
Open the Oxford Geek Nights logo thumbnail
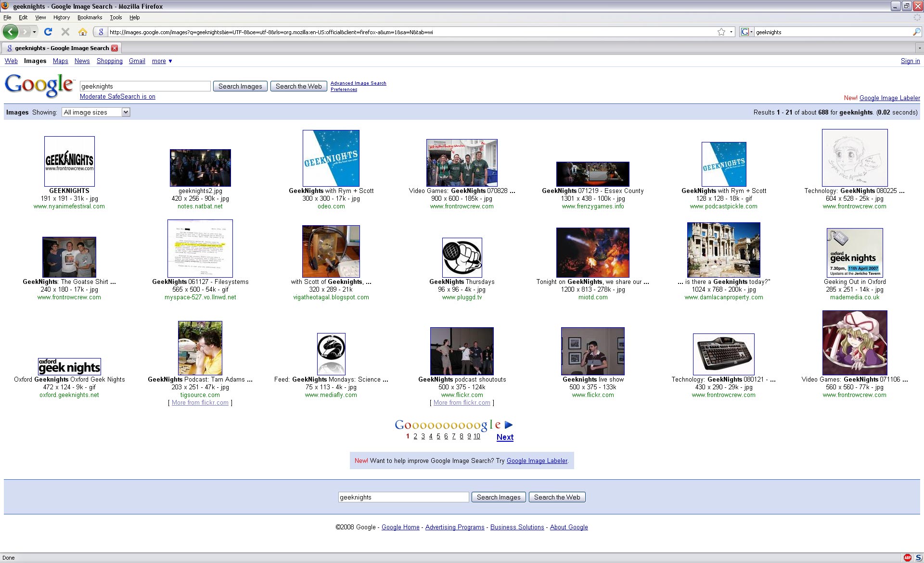(69, 367)
